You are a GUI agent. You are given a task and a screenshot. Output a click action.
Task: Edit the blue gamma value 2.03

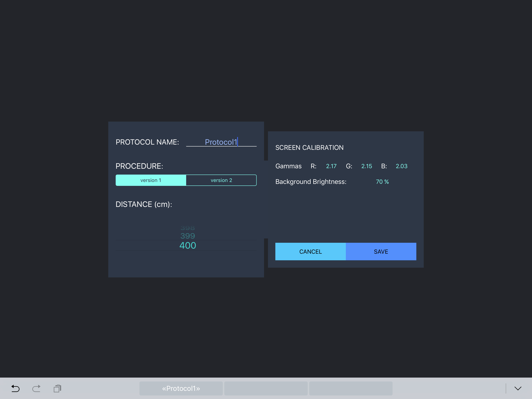[401, 166]
